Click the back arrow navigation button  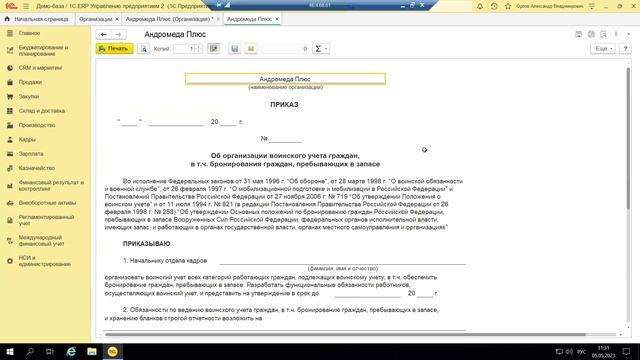coord(103,34)
